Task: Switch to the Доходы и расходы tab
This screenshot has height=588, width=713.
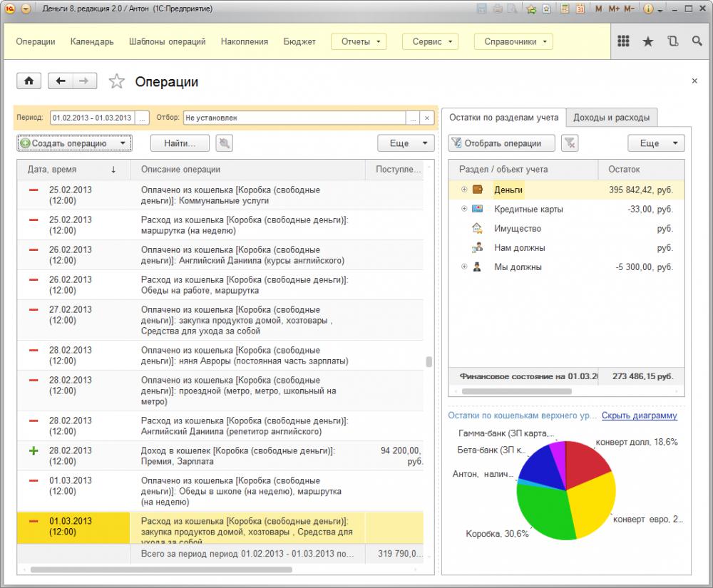Action: pos(611,117)
